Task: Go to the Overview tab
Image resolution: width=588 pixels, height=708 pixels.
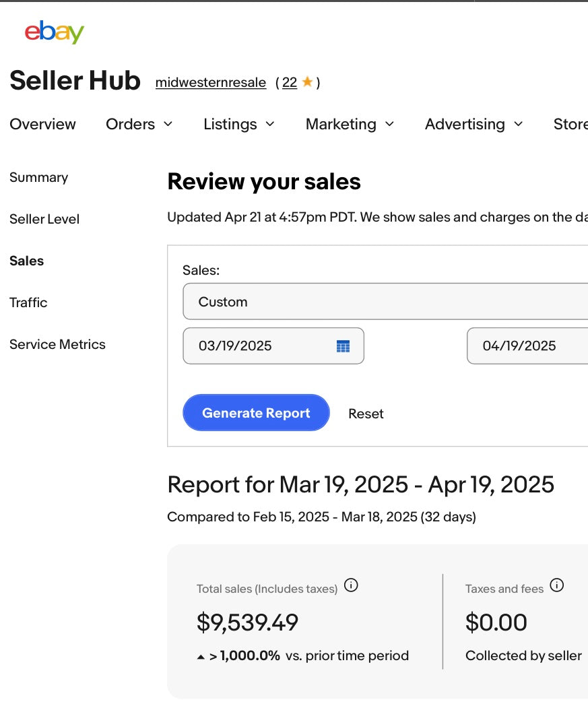Action: tap(43, 124)
